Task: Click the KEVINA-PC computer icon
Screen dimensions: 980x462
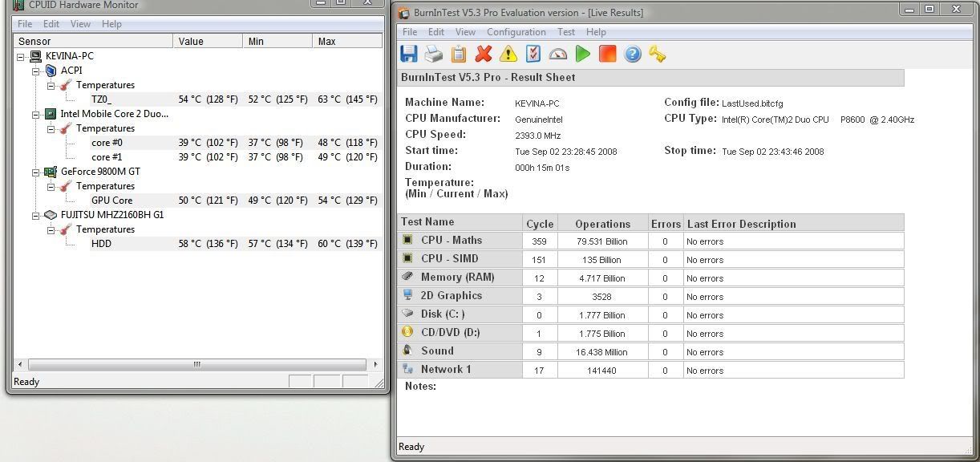Action: click(35, 56)
